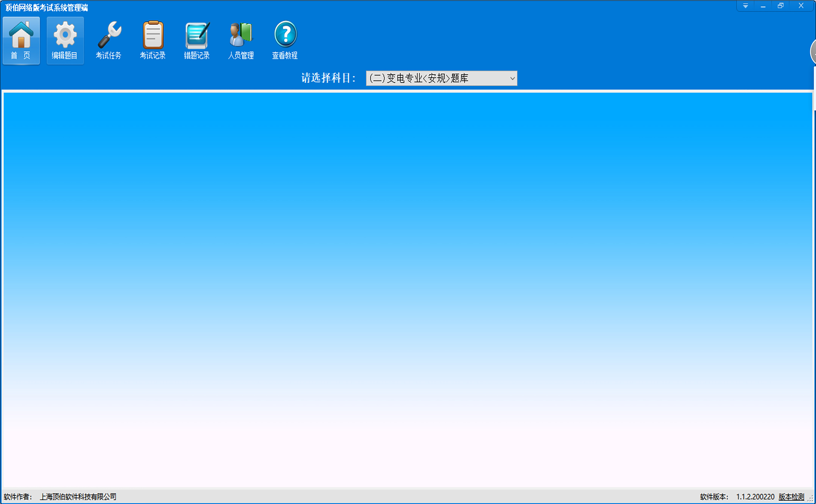Click the 上海顶伯软件科技有限公司 author text
Screen dimensions: 816x504
click(x=78, y=497)
